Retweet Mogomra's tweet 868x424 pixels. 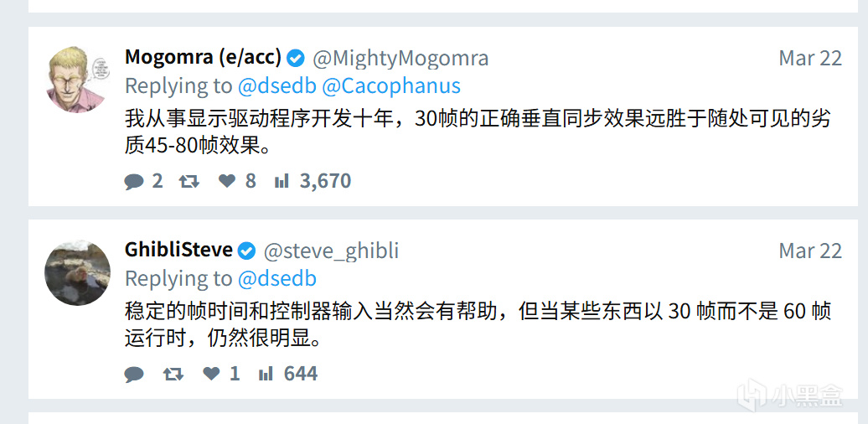click(x=189, y=181)
